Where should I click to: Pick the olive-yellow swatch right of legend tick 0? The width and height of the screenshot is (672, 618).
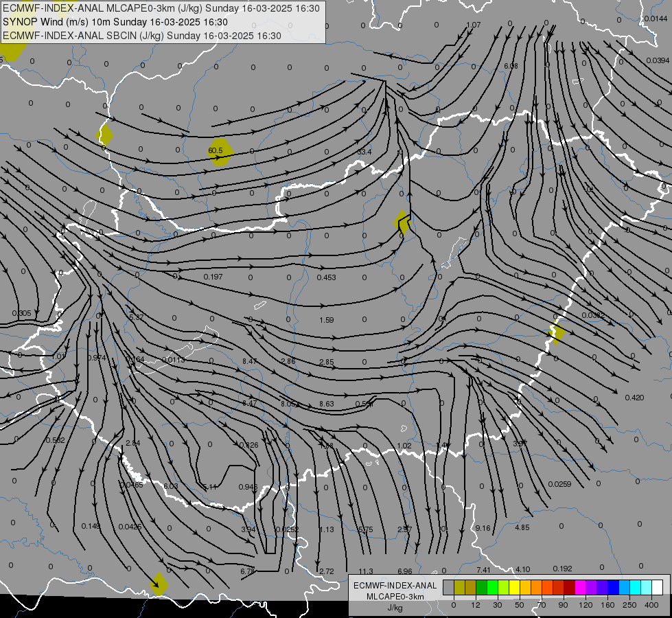[x=459, y=587]
